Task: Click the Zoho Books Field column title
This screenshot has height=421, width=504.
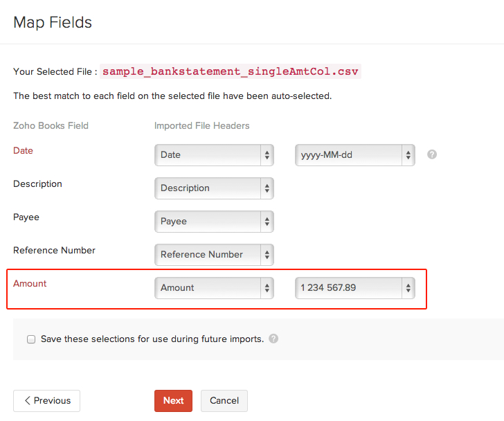Action: (x=51, y=125)
